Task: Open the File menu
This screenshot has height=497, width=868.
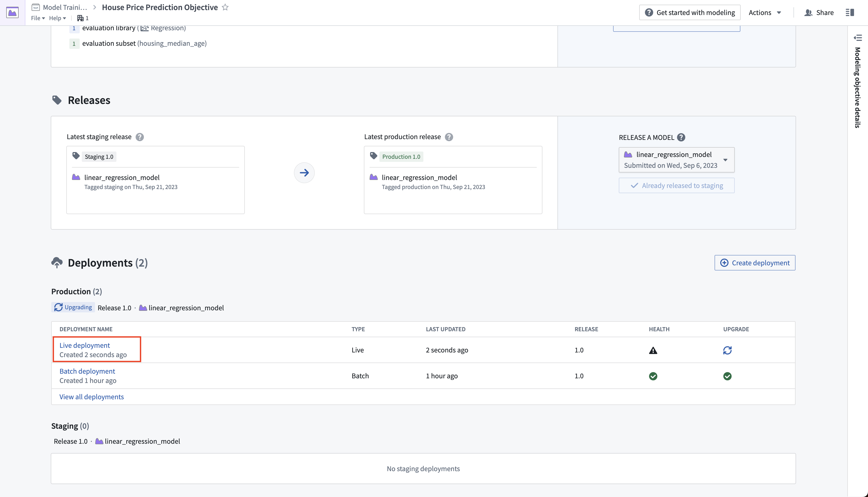Action: pos(38,18)
